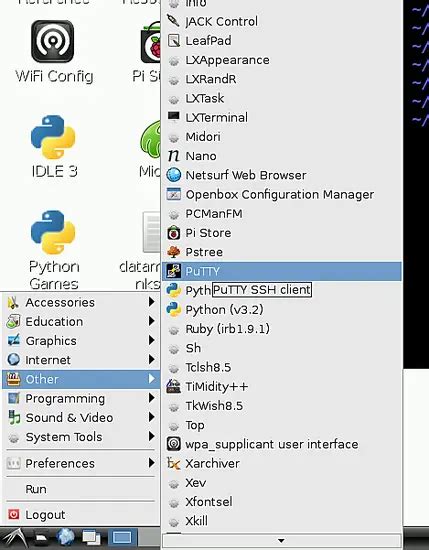
Task: Open Python Games desktop shortcut
Action: tap(53, 250)
